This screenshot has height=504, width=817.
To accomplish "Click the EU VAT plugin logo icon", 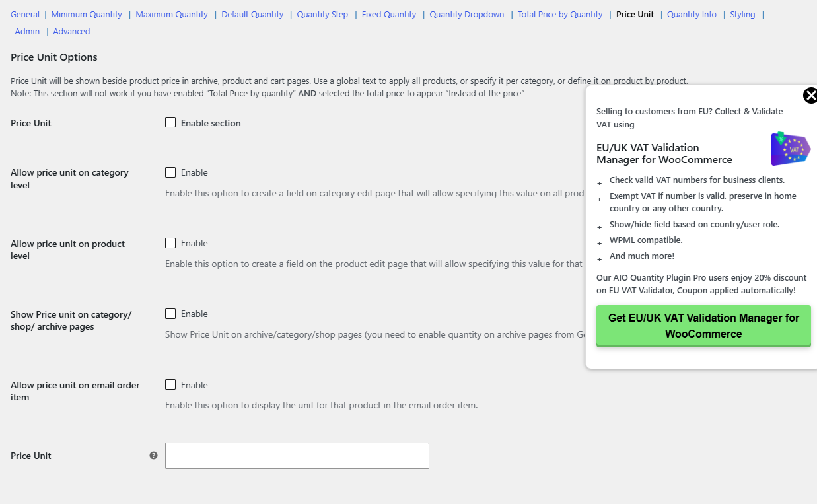I will tap(791, 149).
